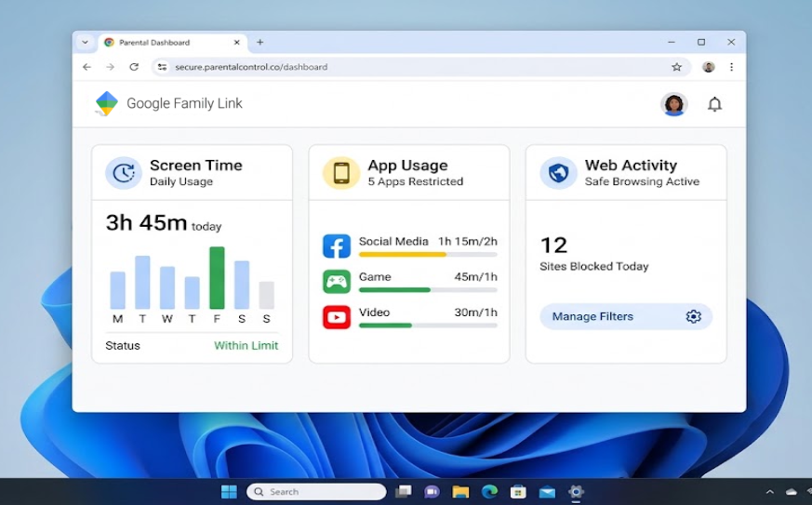Click 'Safe Browsing Active' subtitle
This screenshot has width=812, height=505.
click(642, 181)
